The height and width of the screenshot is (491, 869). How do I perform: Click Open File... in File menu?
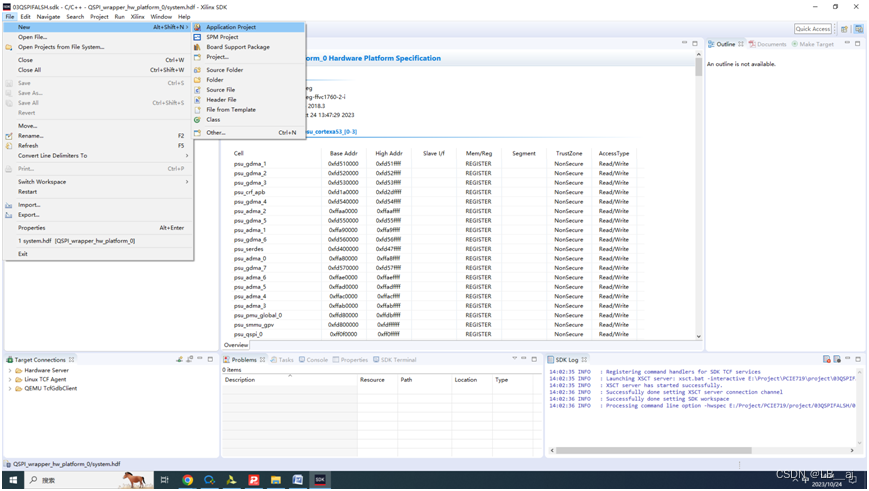[98, 37]
